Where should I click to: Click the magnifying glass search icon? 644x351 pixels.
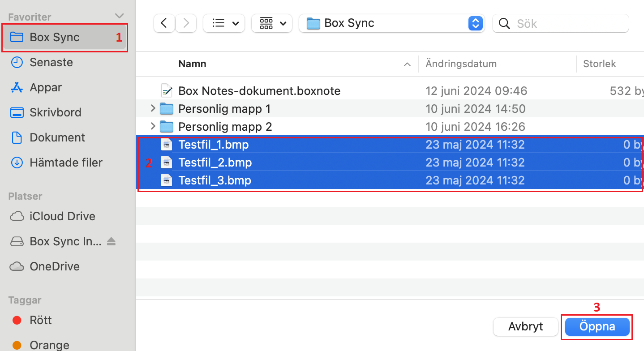point(504,23)
